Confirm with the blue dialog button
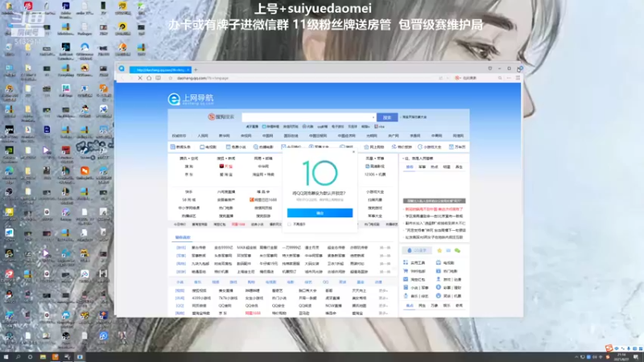The height and width of the screenshot is (362, 644). [x=320, y=212]
